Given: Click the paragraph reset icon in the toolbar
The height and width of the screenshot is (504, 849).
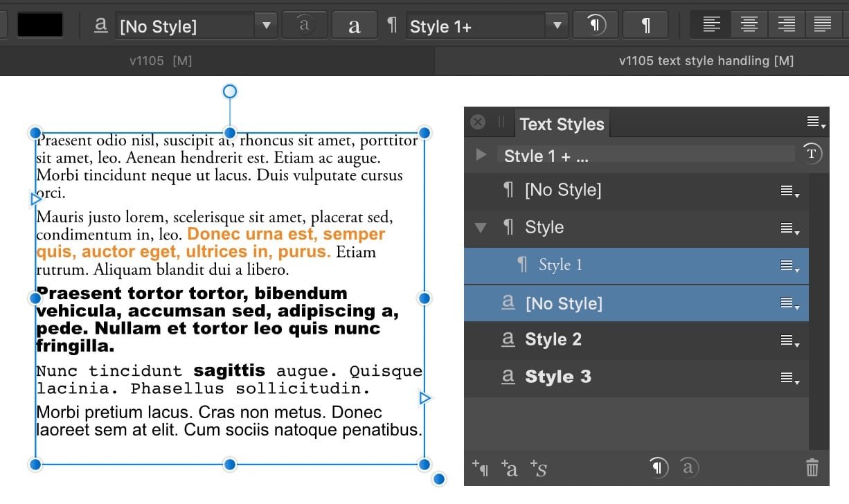Looking at the screenshot, I should pos(595,24).
